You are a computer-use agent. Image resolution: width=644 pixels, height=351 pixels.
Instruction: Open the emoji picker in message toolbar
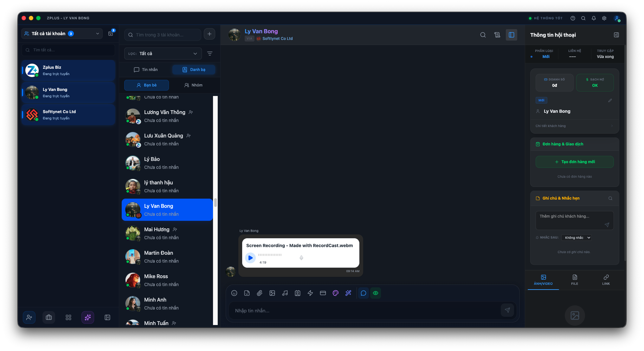pyautogui.click(x=234, y=293)
